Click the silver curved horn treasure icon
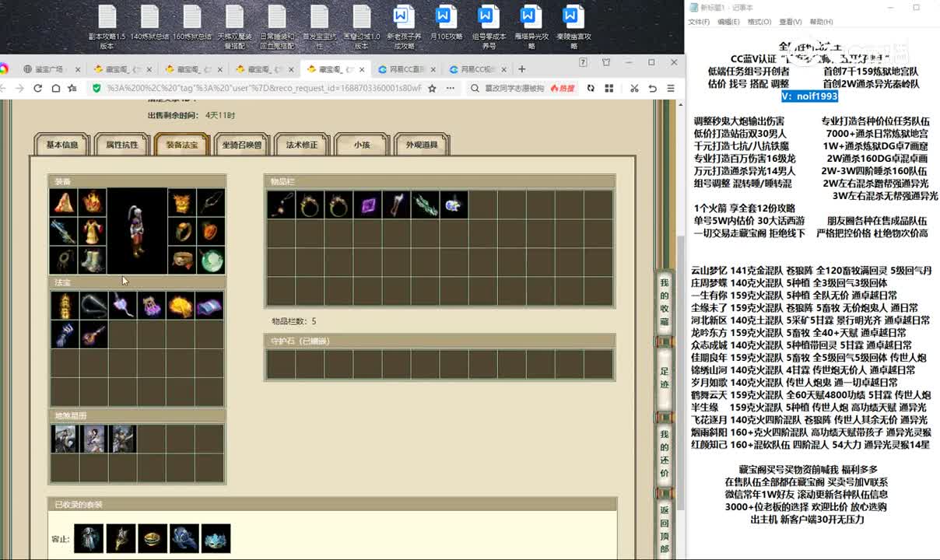This screenshot has width=940, height=560. [x=93, y=306]
